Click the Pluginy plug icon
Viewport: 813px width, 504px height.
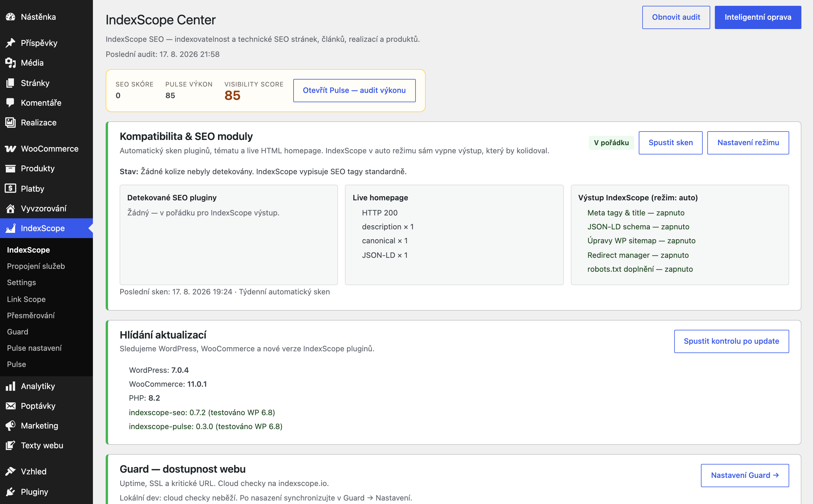(10, 492)
